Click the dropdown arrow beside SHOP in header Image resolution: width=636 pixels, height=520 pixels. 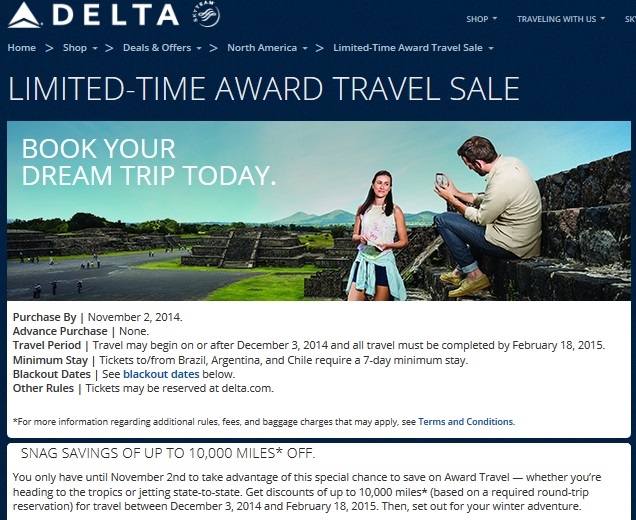pyautogui.click(x=495, y=19)
